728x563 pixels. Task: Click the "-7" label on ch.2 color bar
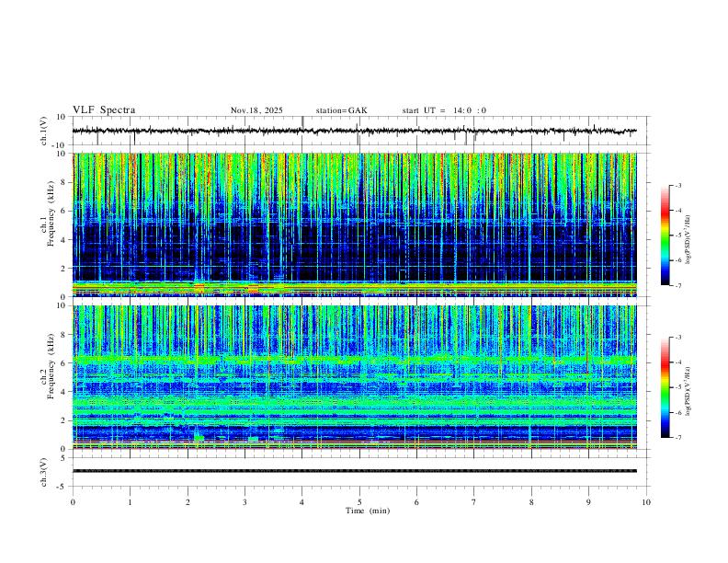pos(677,438)
